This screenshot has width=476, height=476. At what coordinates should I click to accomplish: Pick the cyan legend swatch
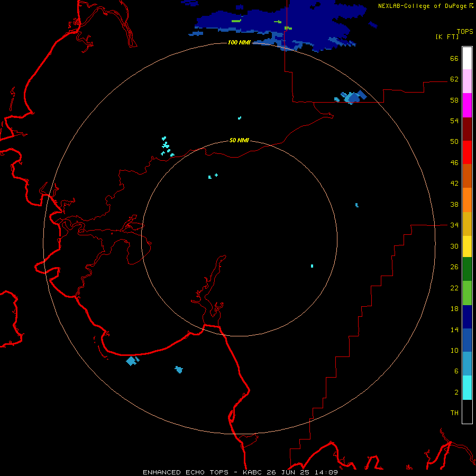[x=467, y=388]
